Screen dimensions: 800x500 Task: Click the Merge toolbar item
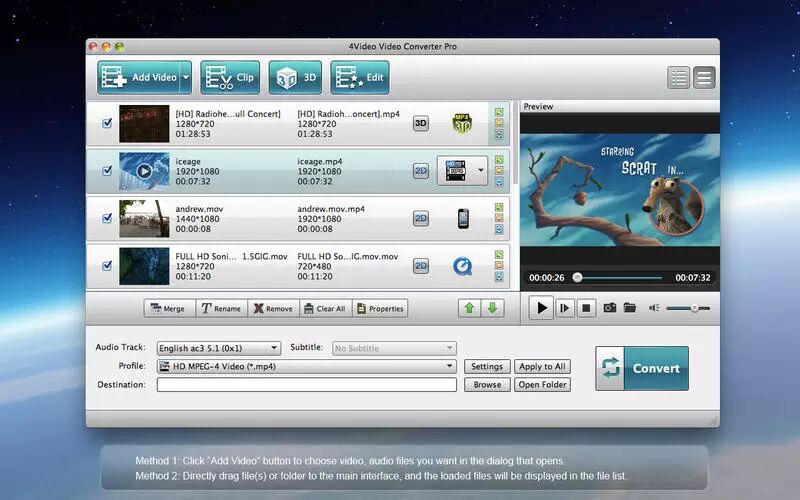[x=168, y=309]
